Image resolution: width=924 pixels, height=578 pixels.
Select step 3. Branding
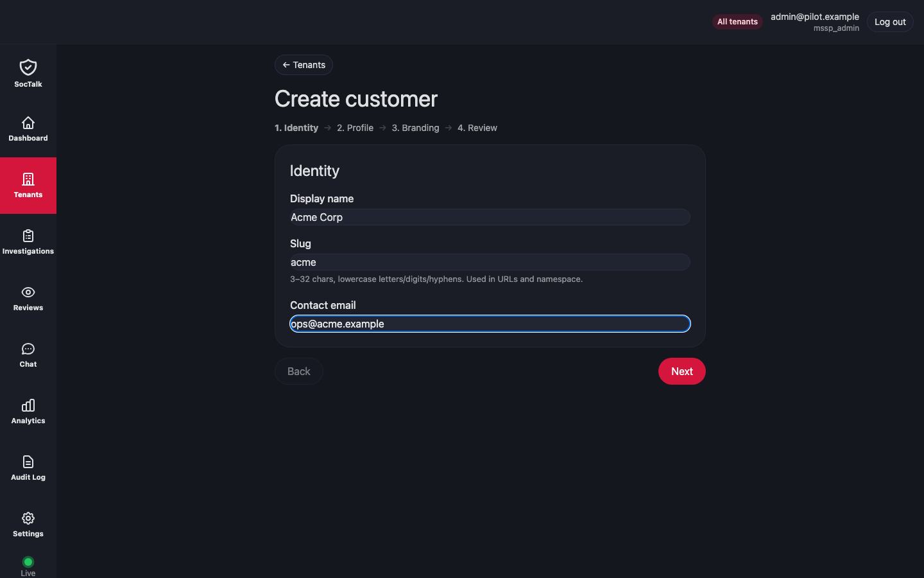[416, 128]
